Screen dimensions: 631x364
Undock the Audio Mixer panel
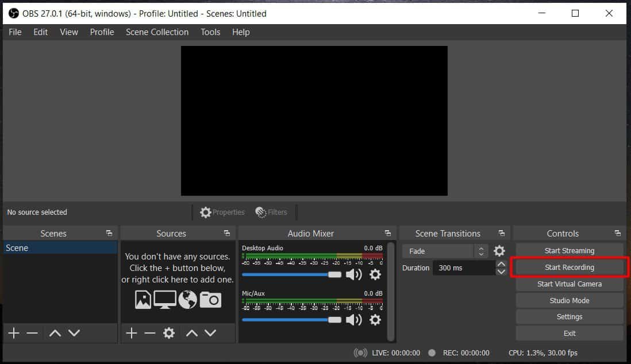[x=388, y=233]
